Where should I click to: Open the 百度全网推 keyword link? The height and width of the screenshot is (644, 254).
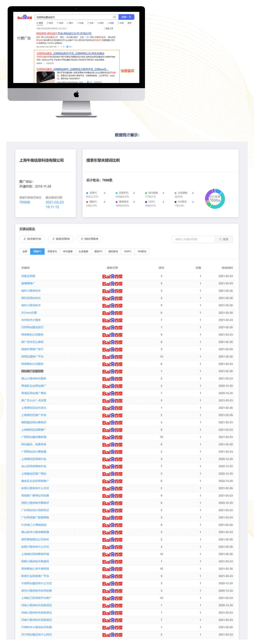point(28,276)
